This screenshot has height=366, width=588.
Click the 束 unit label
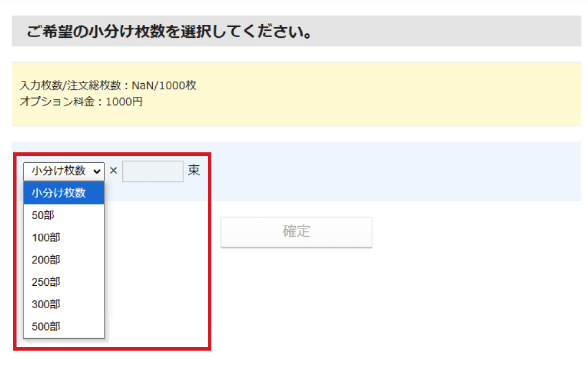[194, 171]
